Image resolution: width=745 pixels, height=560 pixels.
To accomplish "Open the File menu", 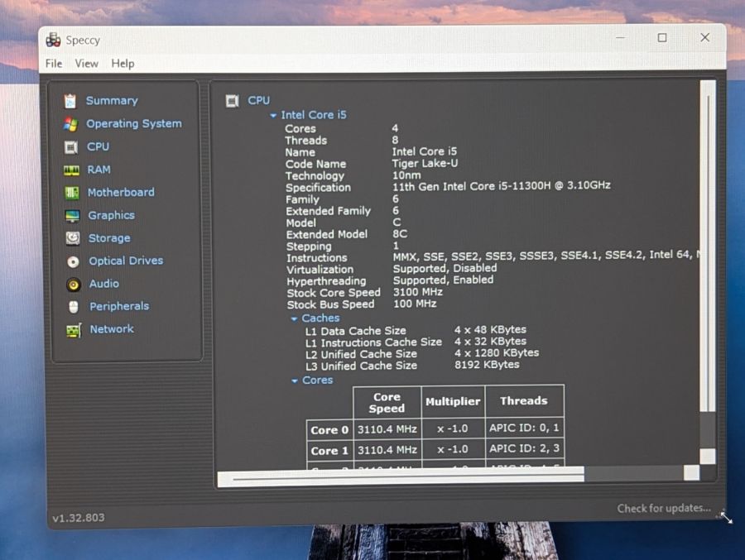I will point(54,64).
